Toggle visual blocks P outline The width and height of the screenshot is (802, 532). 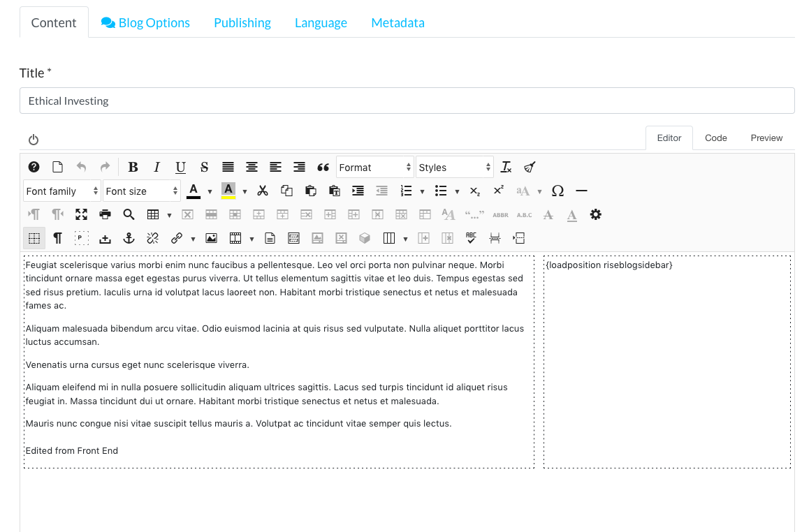tap(81, 237)
